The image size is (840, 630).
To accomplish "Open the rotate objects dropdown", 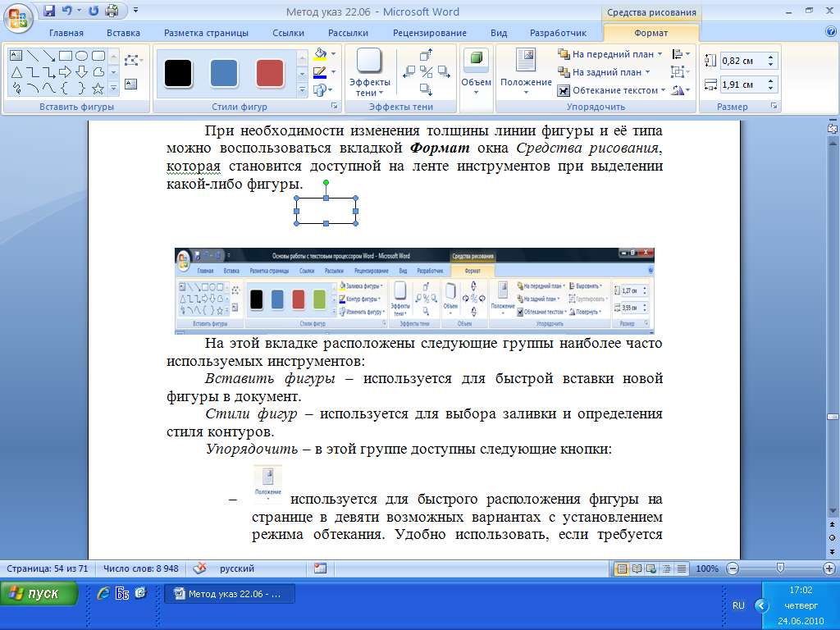I will pos(680,90).
